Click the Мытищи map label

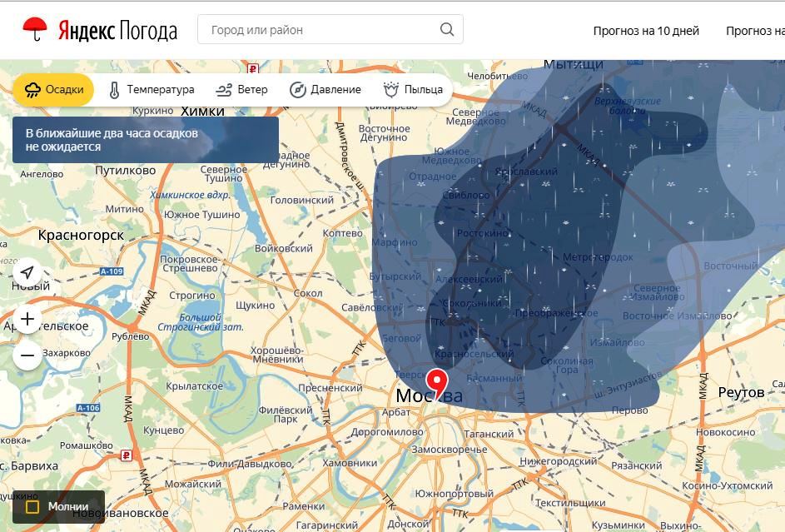[x=574, y=65]
